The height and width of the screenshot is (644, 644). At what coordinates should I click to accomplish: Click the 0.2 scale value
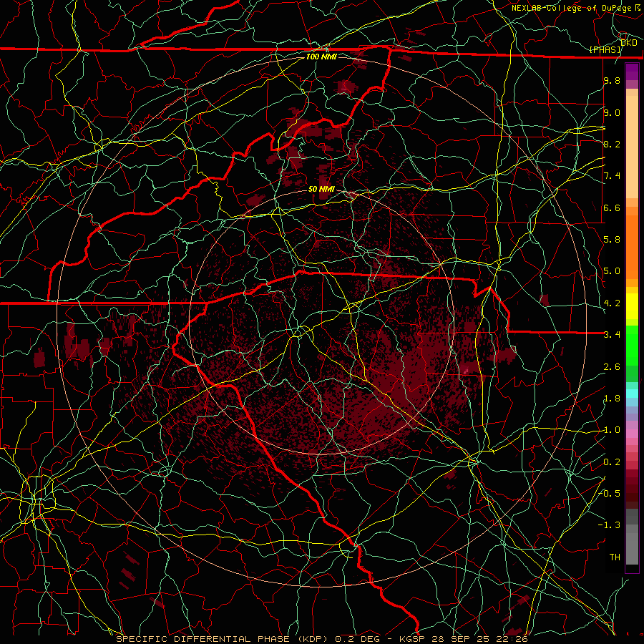612,462
